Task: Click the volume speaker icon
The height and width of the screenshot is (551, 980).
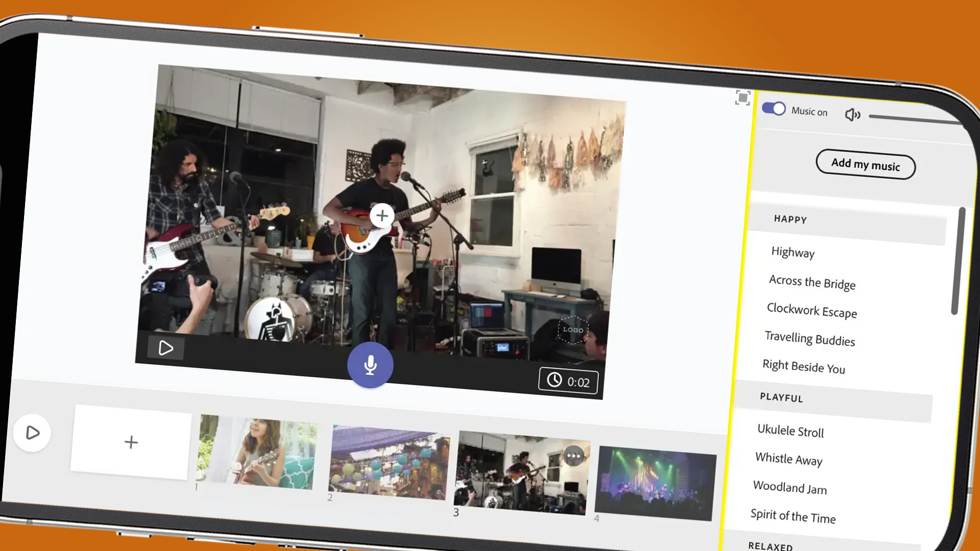Action: [852, 114]
